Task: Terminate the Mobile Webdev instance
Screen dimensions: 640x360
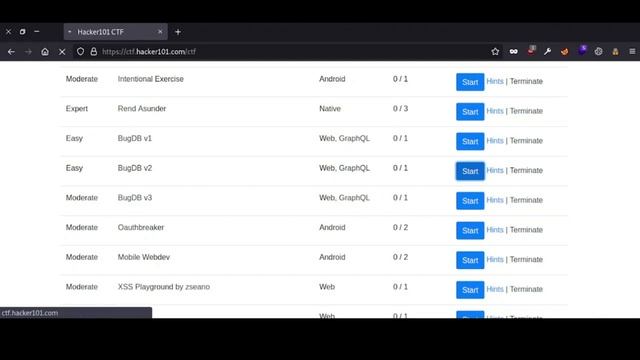Action: (x=526, y=260)
